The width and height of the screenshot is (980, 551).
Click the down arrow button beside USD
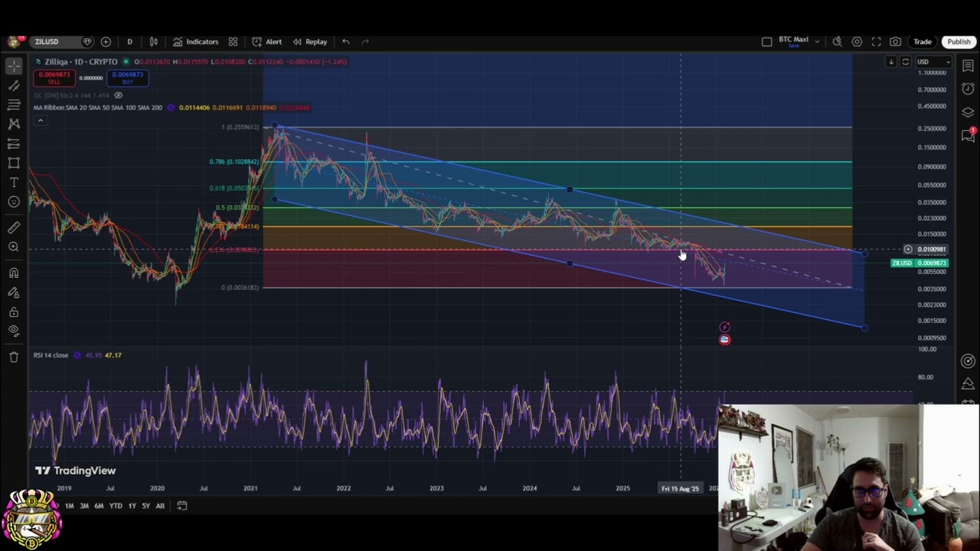click(891, 61)
